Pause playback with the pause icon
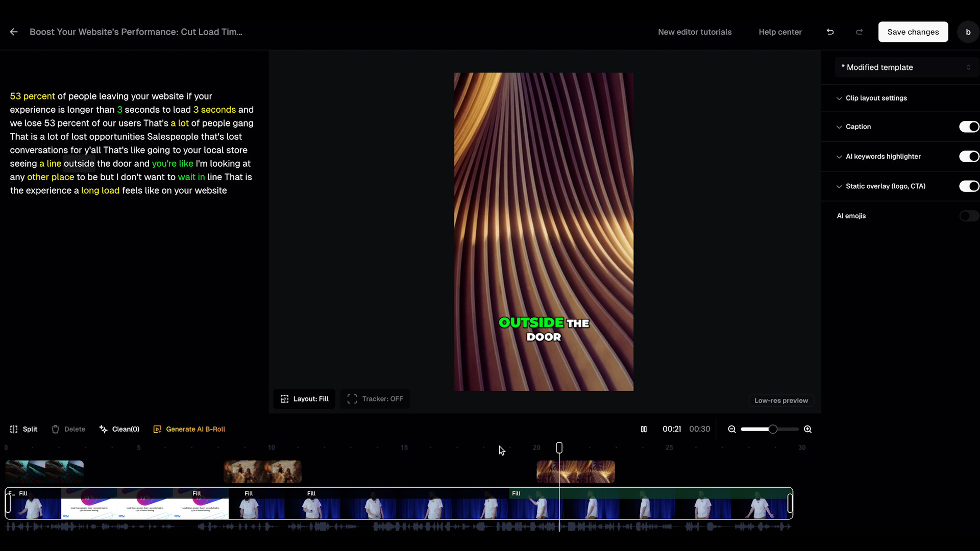The width and height of the screenshot is (980, 551). (644, 429)
